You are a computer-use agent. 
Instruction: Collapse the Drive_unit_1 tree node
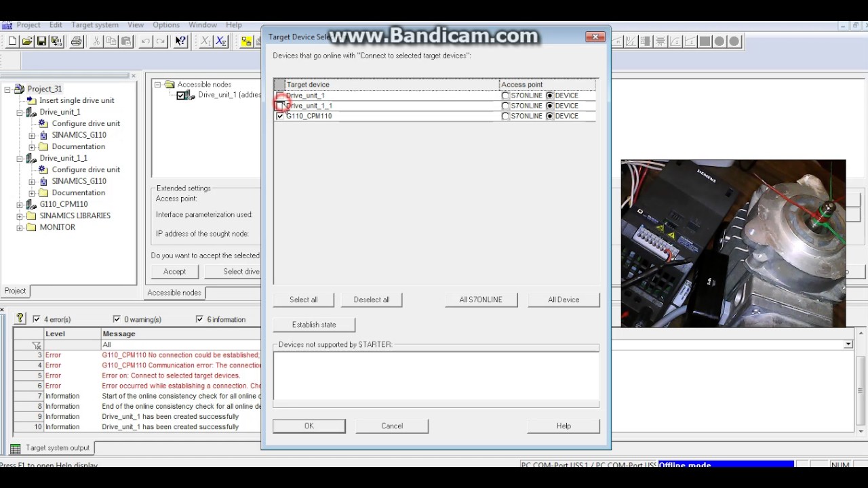pyautogui.click(x=20, y=112)
